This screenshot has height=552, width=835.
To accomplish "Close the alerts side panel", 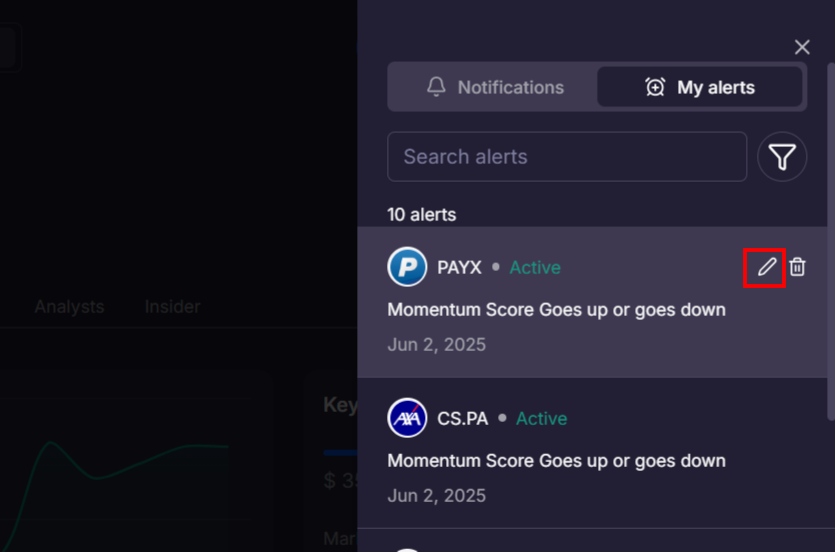I will coord(802,47).
